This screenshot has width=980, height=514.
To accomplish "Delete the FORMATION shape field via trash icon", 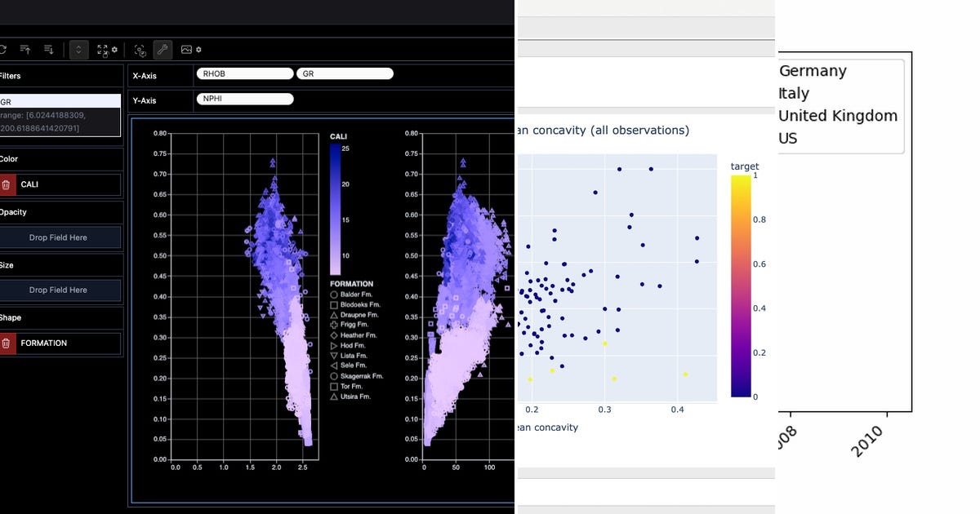I will (7, 343).
